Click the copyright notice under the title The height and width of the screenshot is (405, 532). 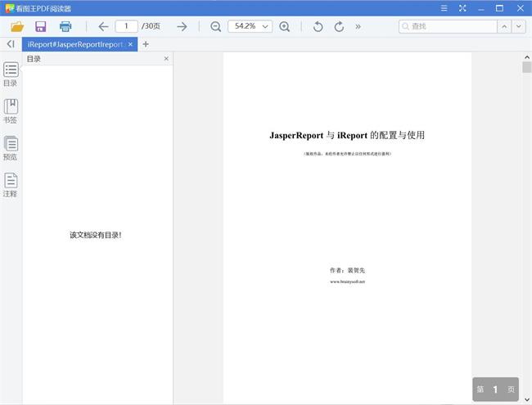pos(347,154)
